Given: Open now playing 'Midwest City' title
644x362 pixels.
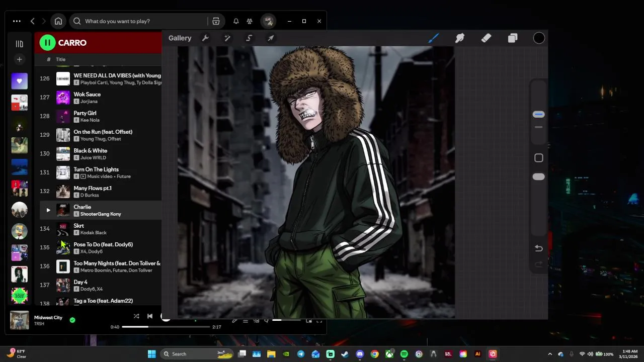Looking at the screenshot, I should tap(48, 317).
